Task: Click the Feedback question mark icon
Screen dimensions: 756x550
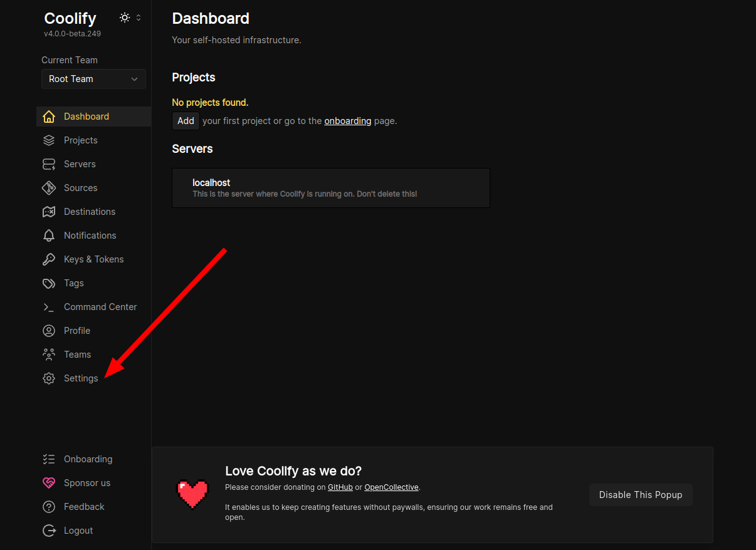Action: [x=49, y=507]
